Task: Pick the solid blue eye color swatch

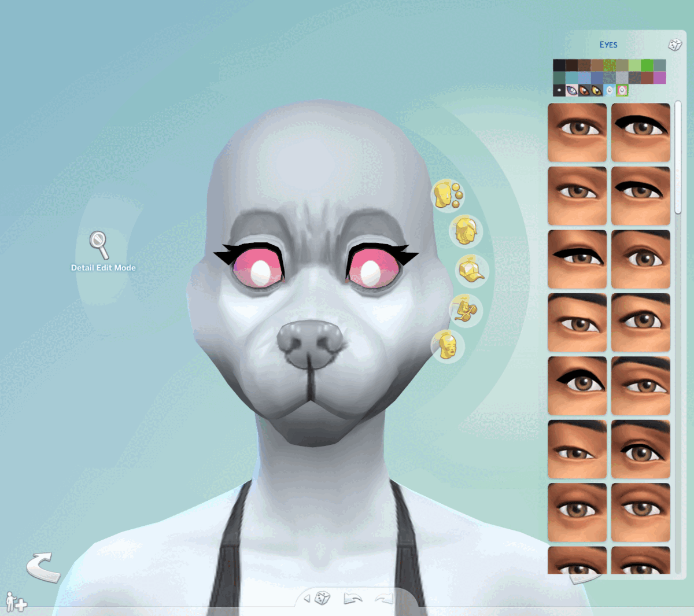Action: [597, 78]
